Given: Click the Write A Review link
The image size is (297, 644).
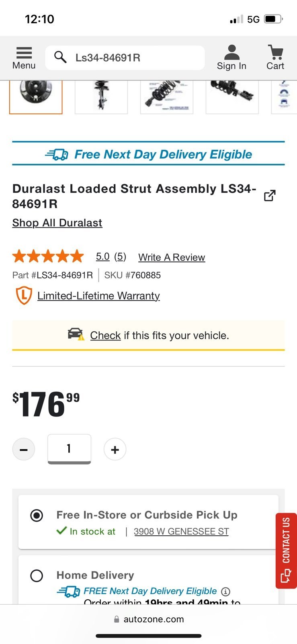Looking at the screenshot, I should 172,257.
